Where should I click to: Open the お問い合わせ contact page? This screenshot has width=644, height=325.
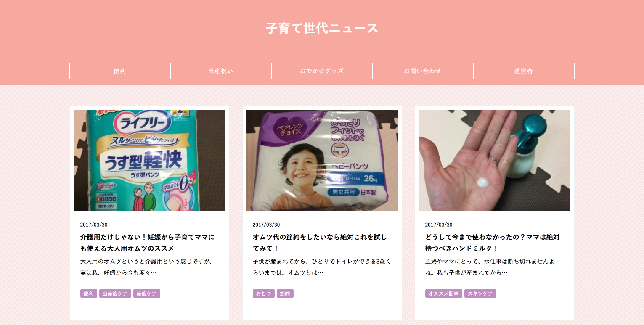pos(423,71)
